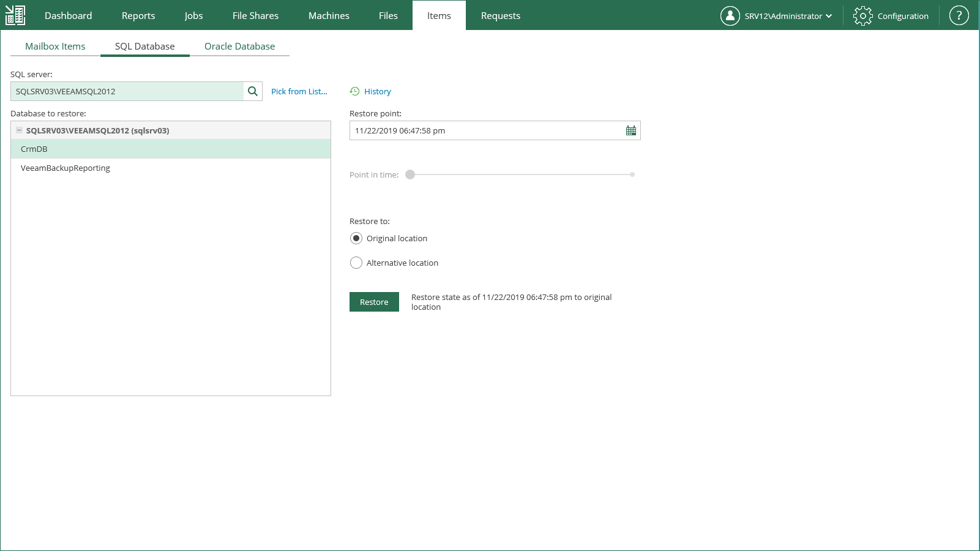Switch to the Mailbox Items subtab

[55, 47]
